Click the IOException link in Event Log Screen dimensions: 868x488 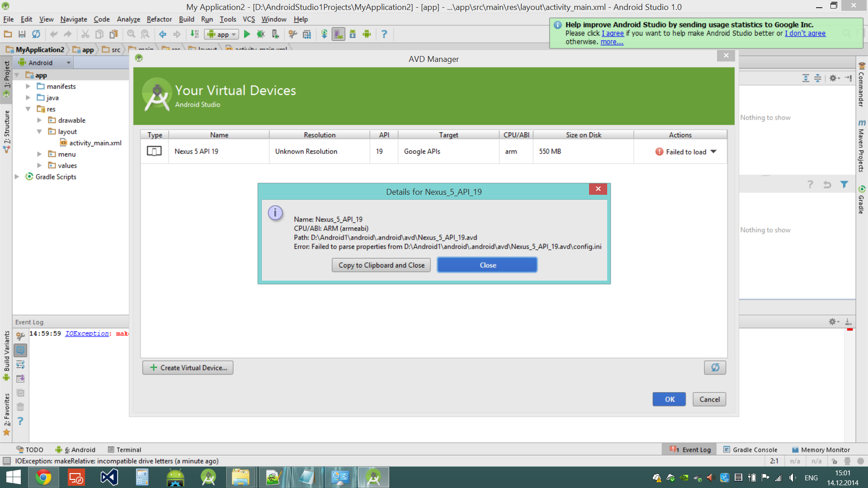point(87,333)
